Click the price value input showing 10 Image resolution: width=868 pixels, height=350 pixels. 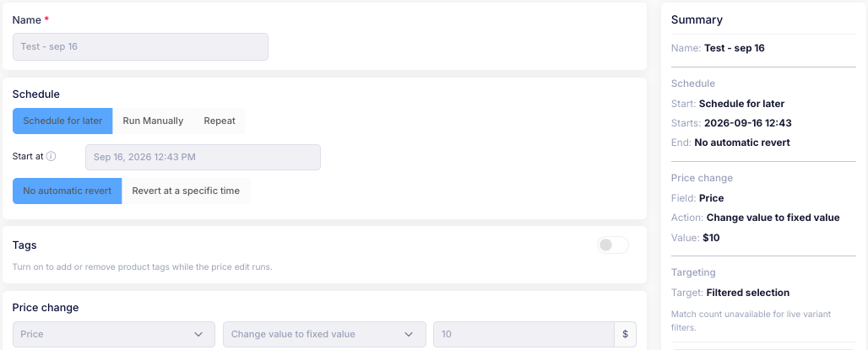(x=524, y=335)
